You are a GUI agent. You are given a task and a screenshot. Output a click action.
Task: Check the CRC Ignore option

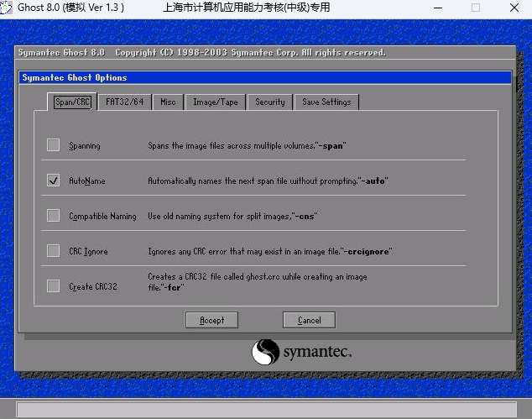click(x=53, y=251)
